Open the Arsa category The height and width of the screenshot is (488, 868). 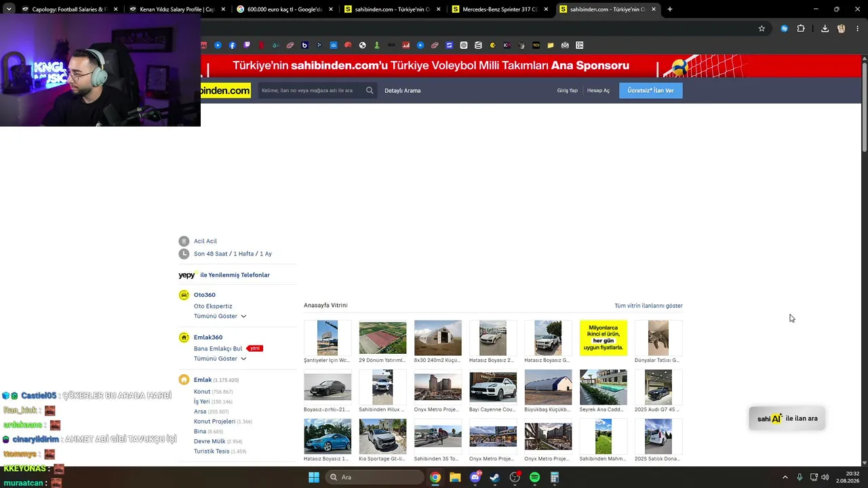coord(200,411)
